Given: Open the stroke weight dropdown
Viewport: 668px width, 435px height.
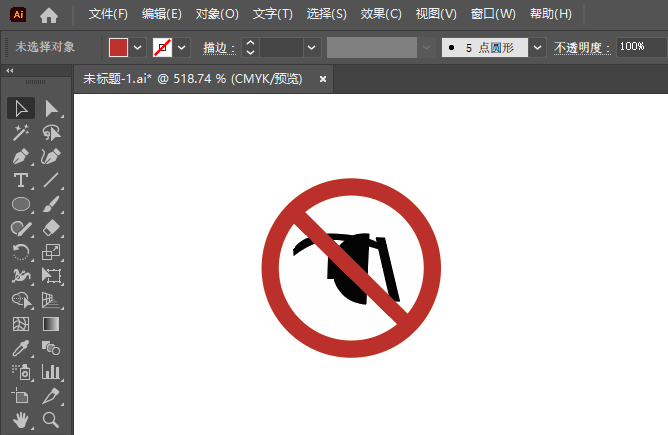Looking at the screenshot, I should (312, 47).
